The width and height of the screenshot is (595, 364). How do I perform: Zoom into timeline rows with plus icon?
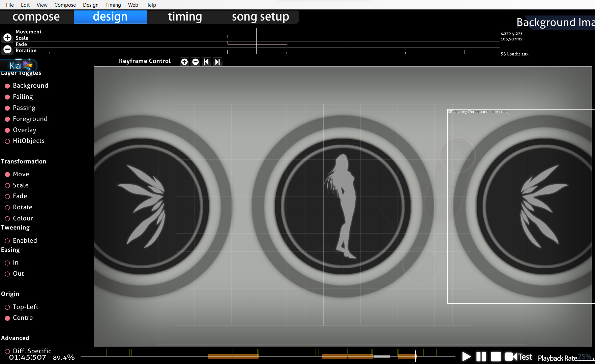[7, 37]
